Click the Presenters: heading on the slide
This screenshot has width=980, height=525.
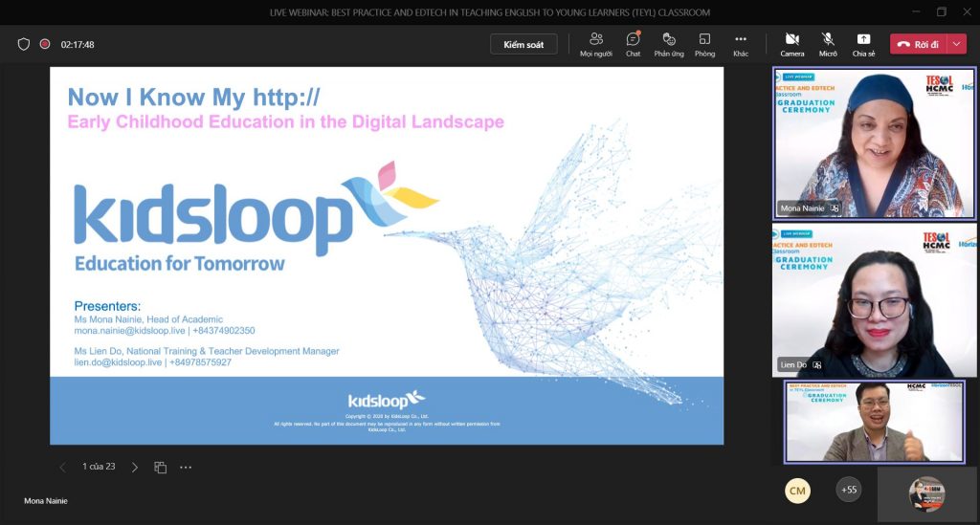pyautogui.click(x=107, y=306)
